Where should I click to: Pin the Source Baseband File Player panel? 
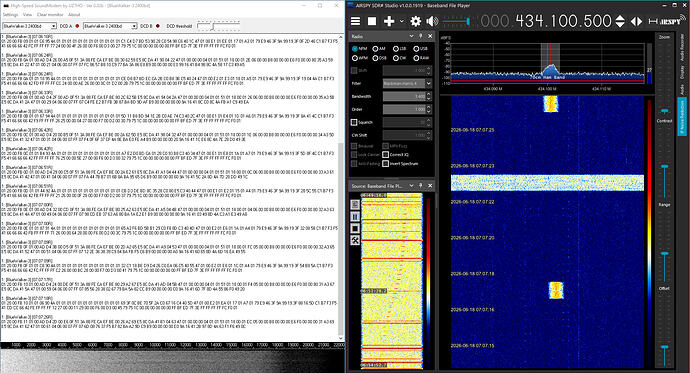(x=421, y=186)
